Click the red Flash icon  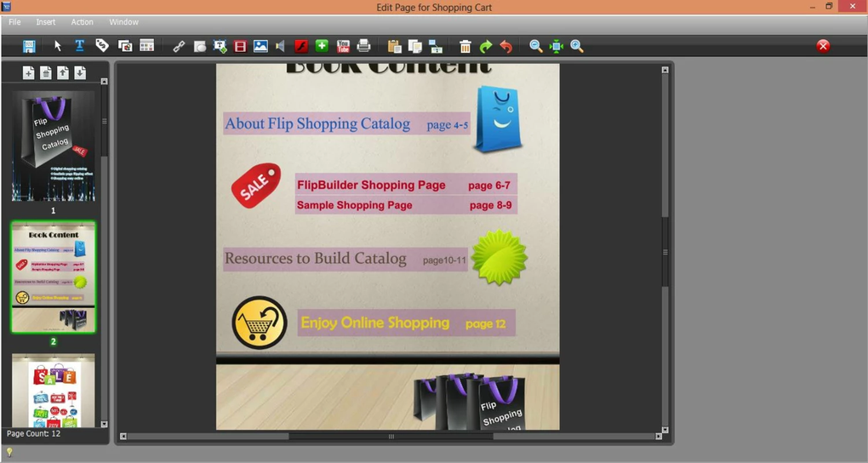point(301,46)
